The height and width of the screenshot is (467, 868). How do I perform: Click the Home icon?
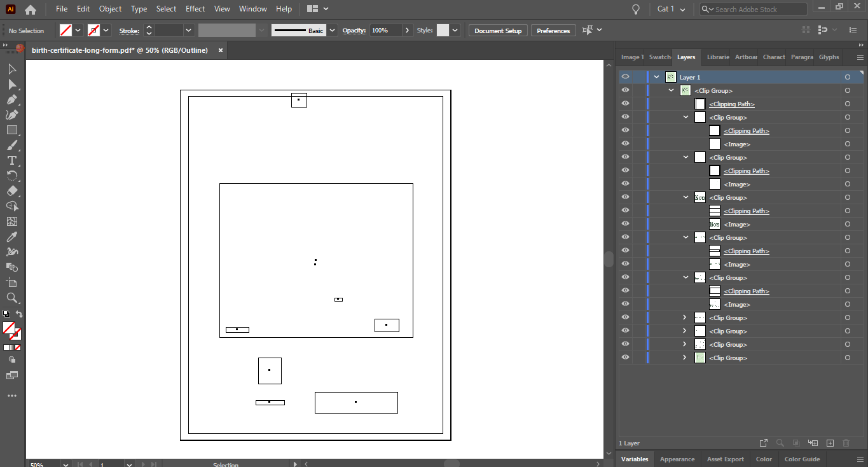point(30,10)
